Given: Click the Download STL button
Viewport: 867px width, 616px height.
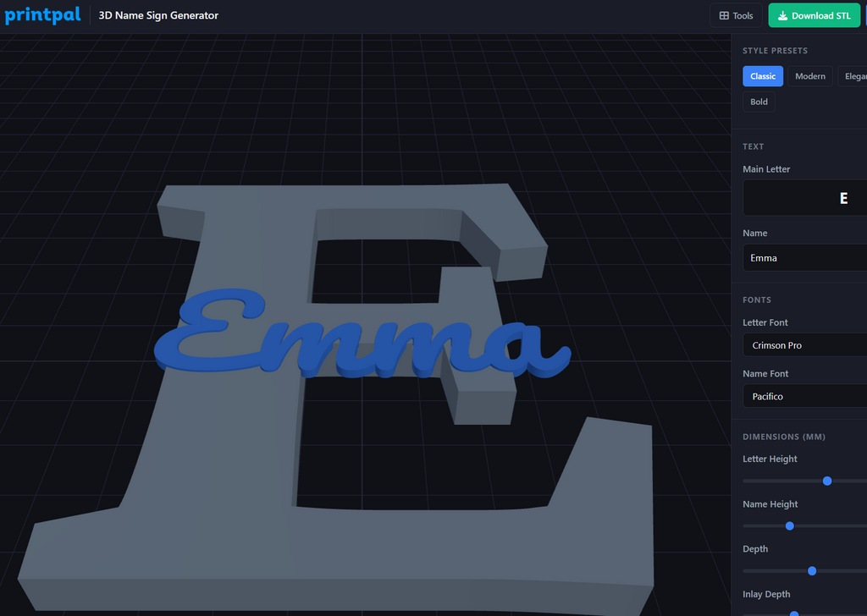Looking at the screenshot, I should (814, 15).
